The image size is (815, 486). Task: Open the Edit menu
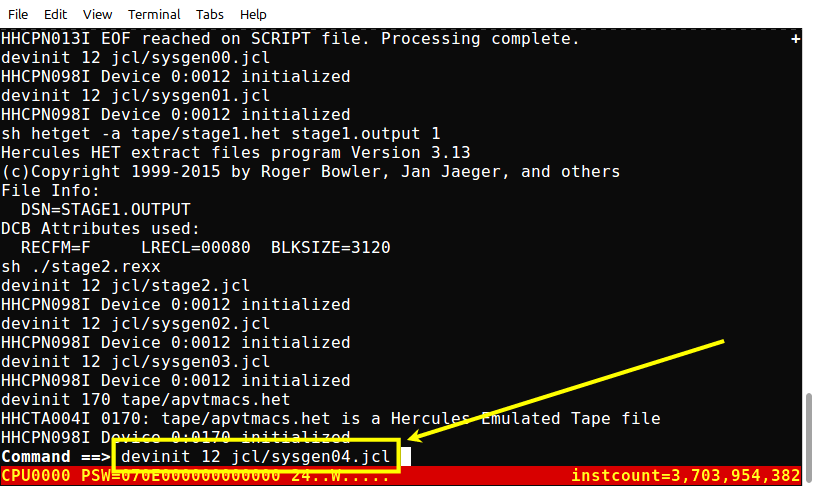point(55,15)
